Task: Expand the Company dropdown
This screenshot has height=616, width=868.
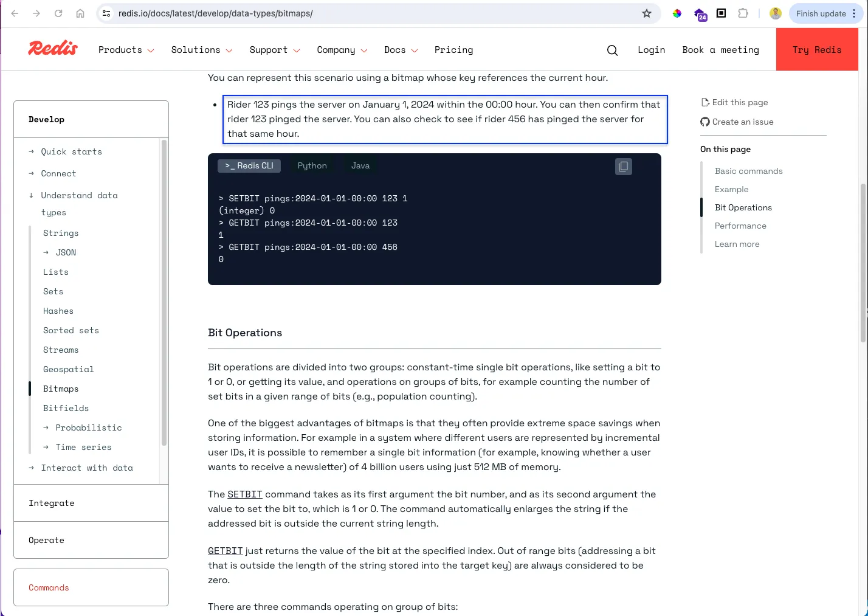Action: pos(342,50)
